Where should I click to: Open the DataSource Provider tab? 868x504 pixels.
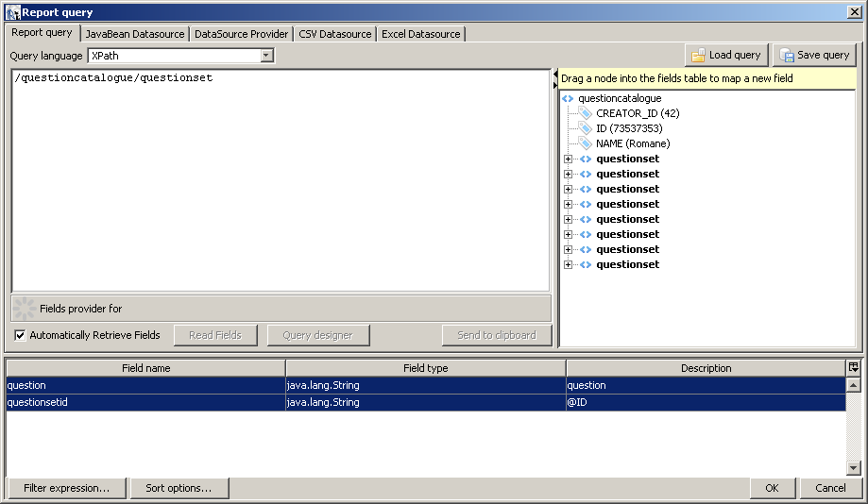coord(242,34)
